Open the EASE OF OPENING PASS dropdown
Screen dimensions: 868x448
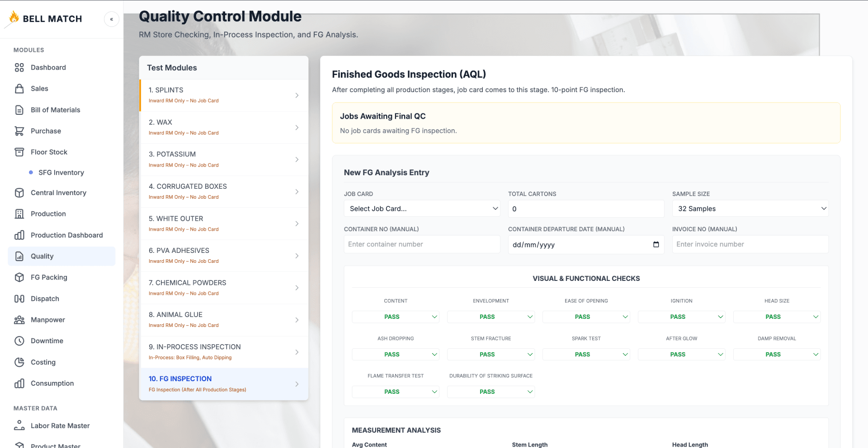586,317
